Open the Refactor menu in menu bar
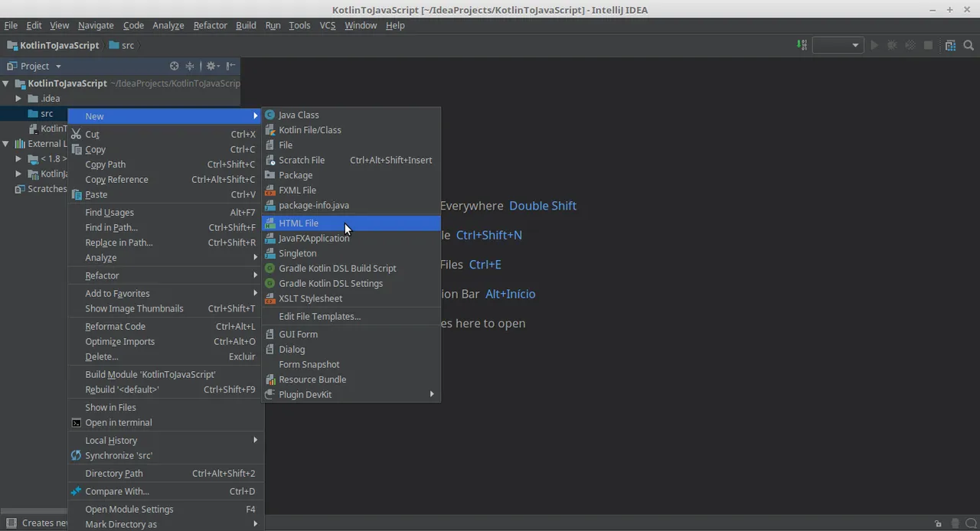 click(210, 25)
